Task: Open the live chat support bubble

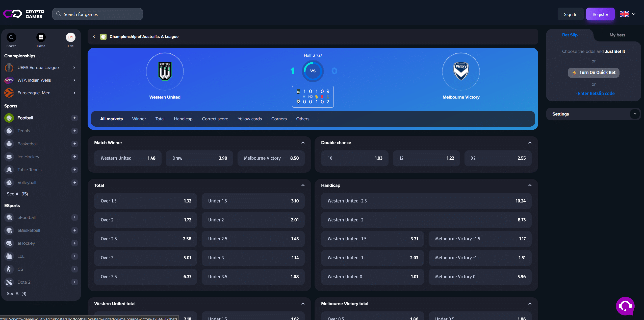Action: pyautogui.click(x=625, y=306)
